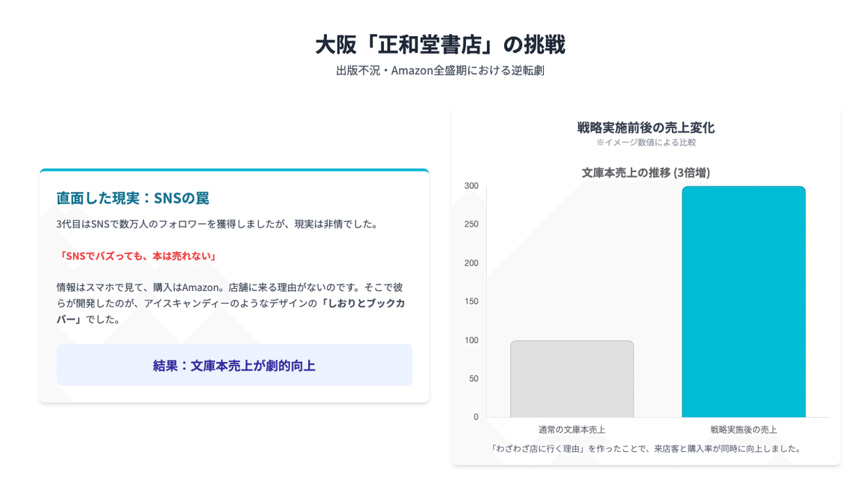Click the gray 通常の文庫本売上 bar
The height and width of the screenshot is (488, 868).
pos(572,376)
